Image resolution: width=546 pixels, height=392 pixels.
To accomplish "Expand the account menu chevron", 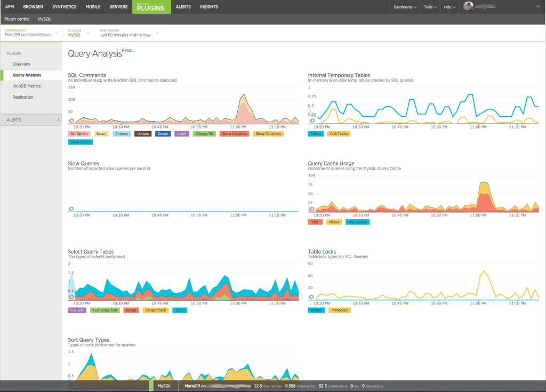I will 537,6.
